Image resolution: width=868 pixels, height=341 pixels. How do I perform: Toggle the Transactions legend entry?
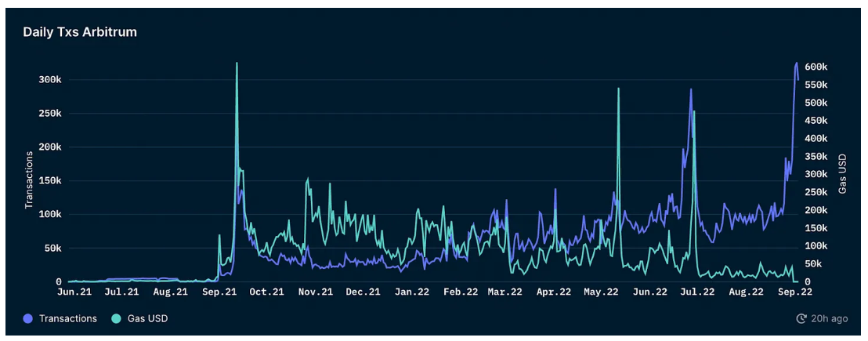[x=60, y=318]
